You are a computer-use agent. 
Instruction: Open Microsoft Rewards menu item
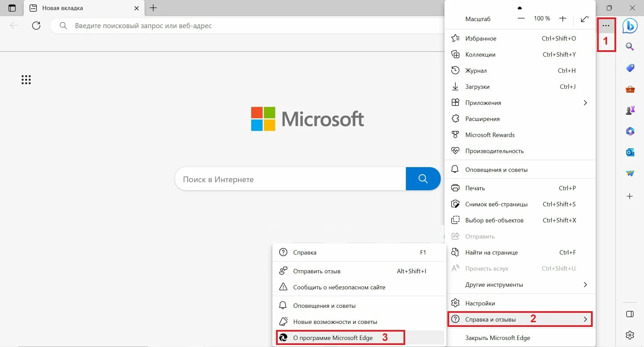point(520,135)
